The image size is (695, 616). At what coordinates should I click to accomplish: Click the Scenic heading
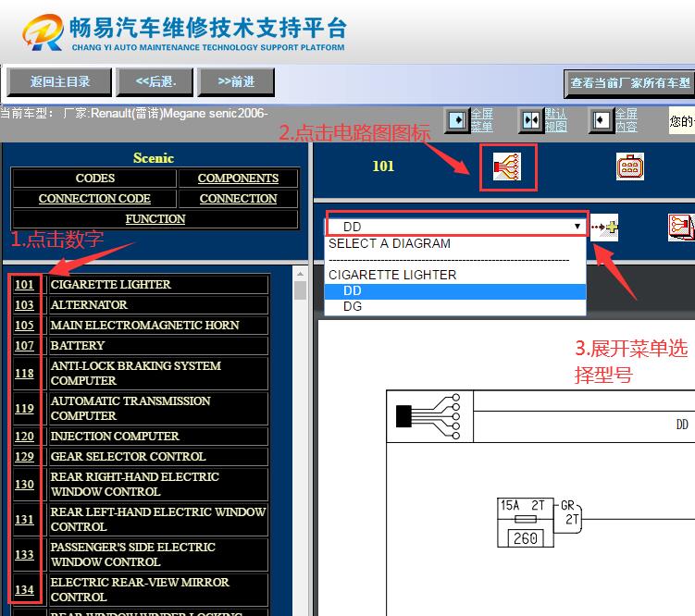pos(154,158)
